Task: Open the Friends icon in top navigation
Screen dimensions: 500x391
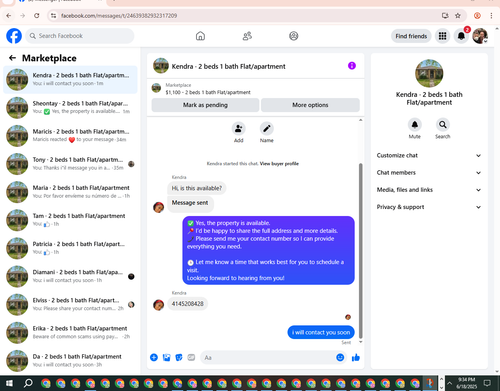Action: pos(247,36)
